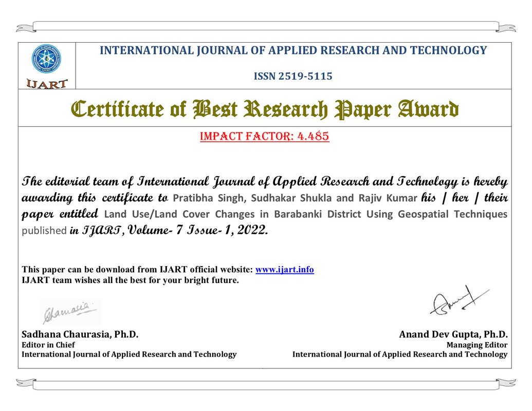Image resolution: width=532 pixels, height=411 pixels.
Task: Select the name Sadhana Chaurasia, Ph.D.
Action: coord(80,334)
